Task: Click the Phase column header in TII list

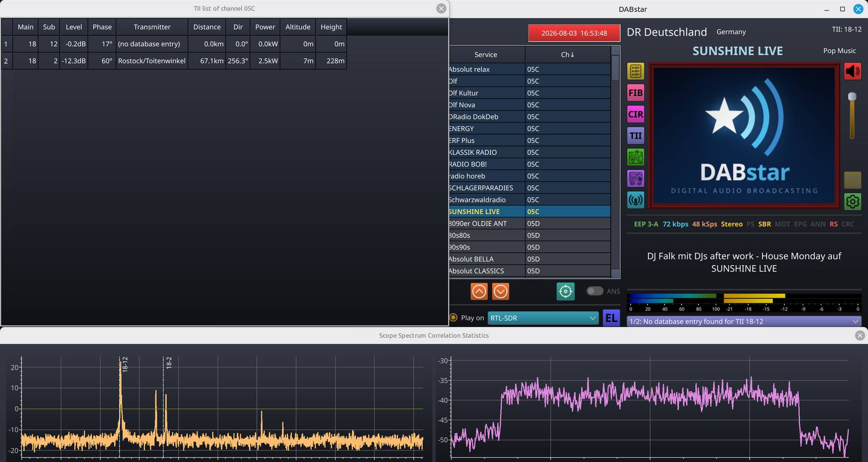Action: 102,27
